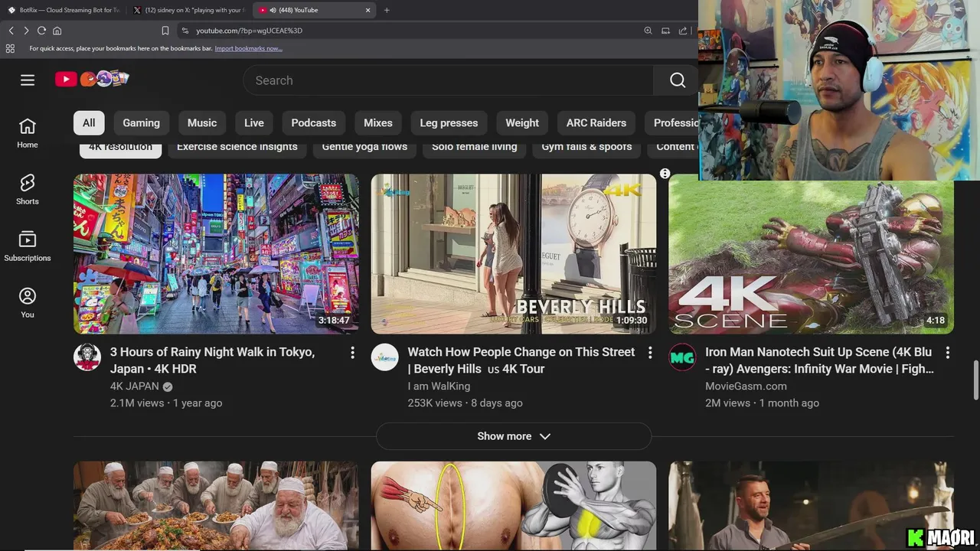Open more options for Beverly Hills video

650,353
